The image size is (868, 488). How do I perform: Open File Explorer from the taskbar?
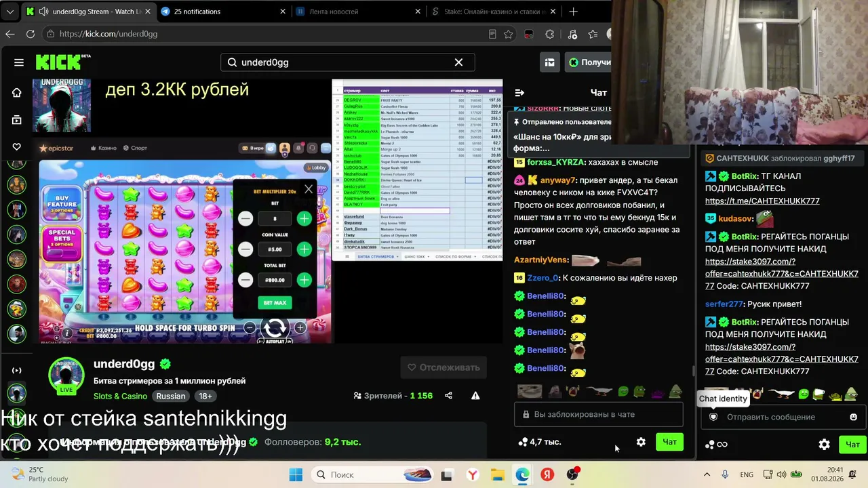497,474
